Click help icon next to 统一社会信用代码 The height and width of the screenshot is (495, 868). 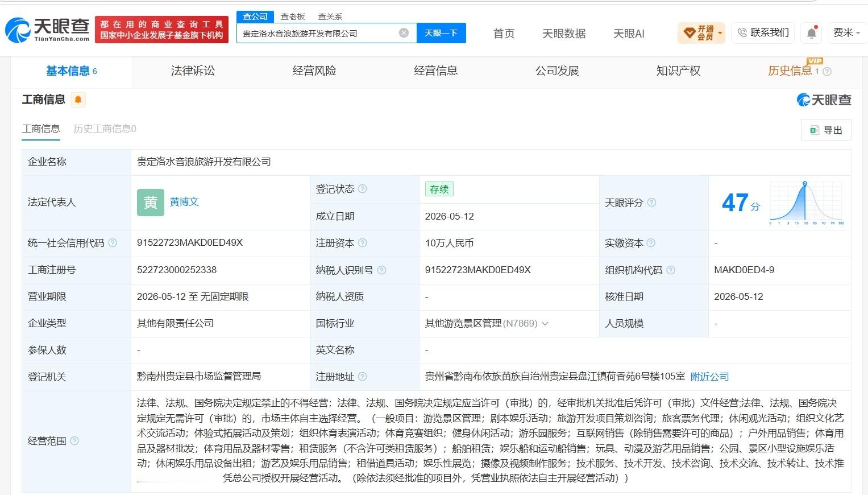tap(113, 243)
